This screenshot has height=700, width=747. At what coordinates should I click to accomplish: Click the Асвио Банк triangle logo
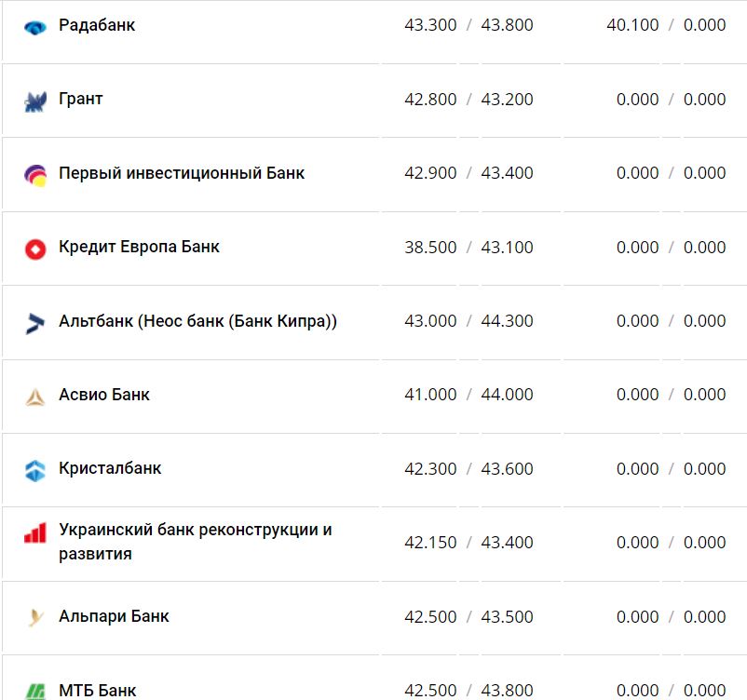click(35, 397)
